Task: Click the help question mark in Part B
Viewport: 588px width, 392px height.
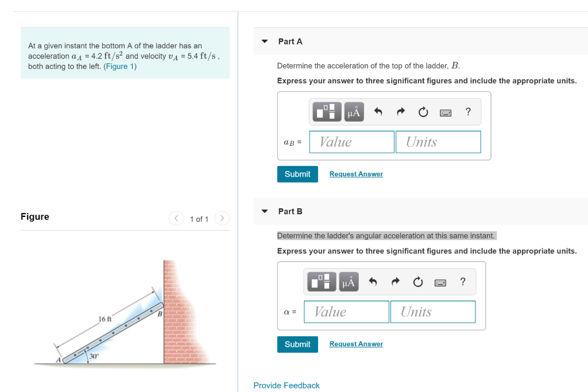Action: tap(463, 282)
